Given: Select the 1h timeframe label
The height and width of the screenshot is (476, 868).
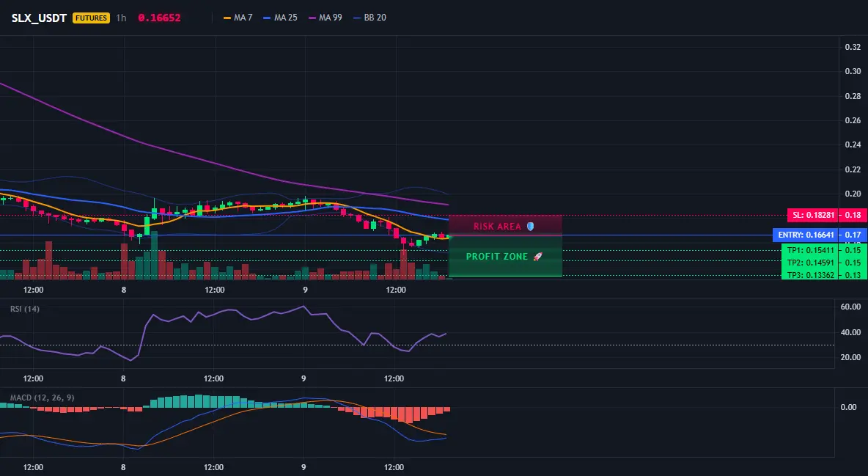Looking at the screenshot, I should click(x=121, y=18).
